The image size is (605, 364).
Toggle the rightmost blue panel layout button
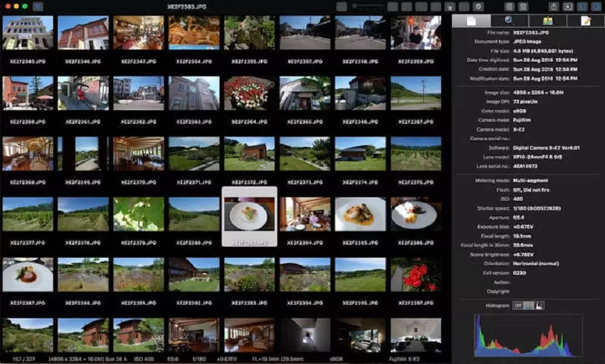point(596,7)
